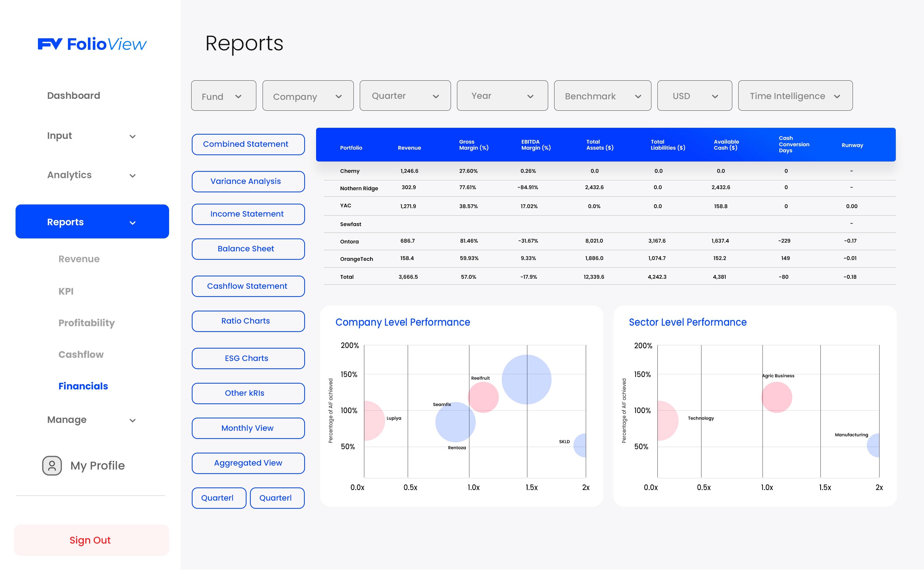Open the Fund filter dropdown
Image resolution: width=924 pixels, height=572 pixels.
click(223, 96)
